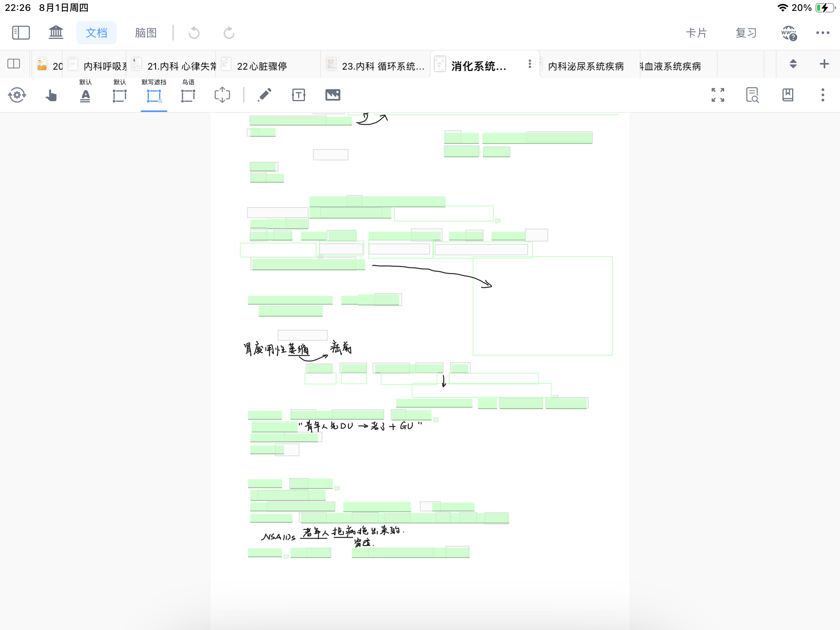Toggle the left sidebar panel icon
840x630 pixels.
[x=21, y=33]
